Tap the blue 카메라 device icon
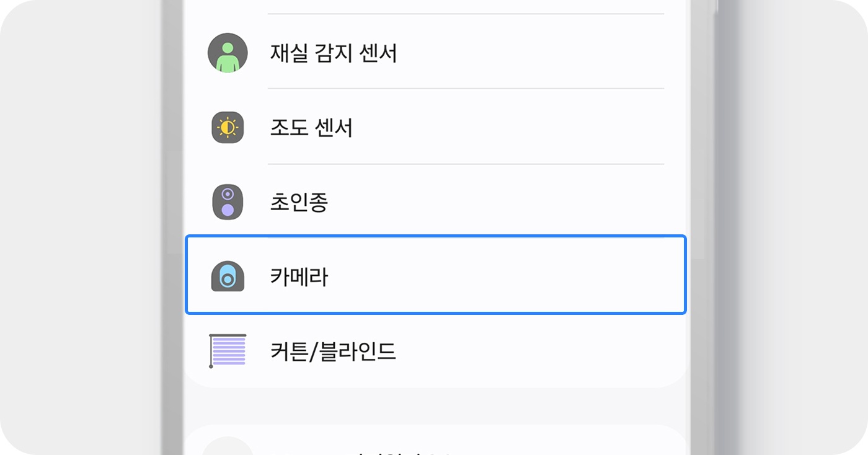Viewport: 868px width, 455px height. [x=228, y=276]
